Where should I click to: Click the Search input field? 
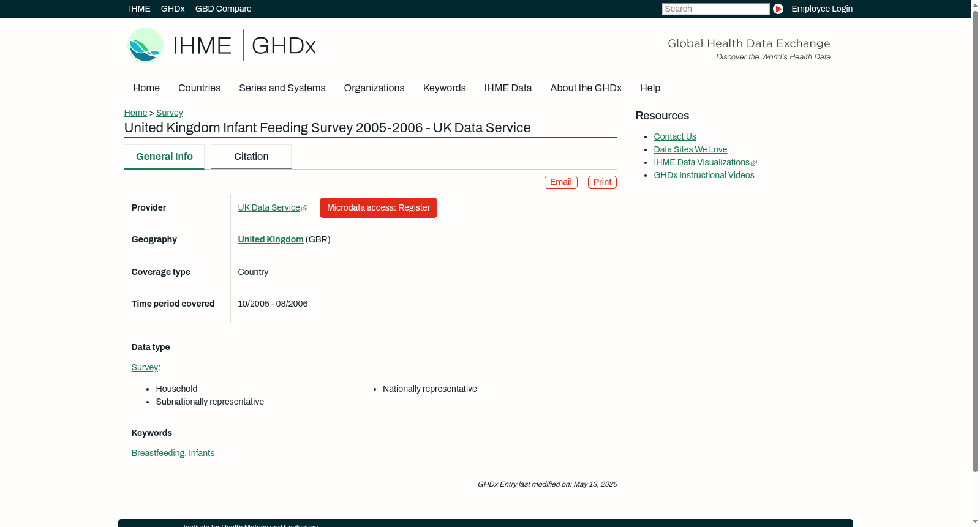pos(715,9)
